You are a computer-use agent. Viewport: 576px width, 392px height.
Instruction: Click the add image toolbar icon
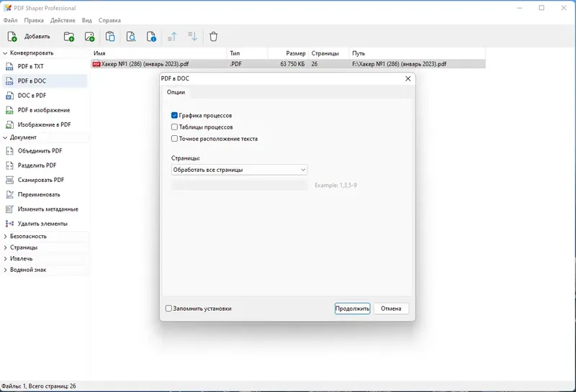[89, 37]
